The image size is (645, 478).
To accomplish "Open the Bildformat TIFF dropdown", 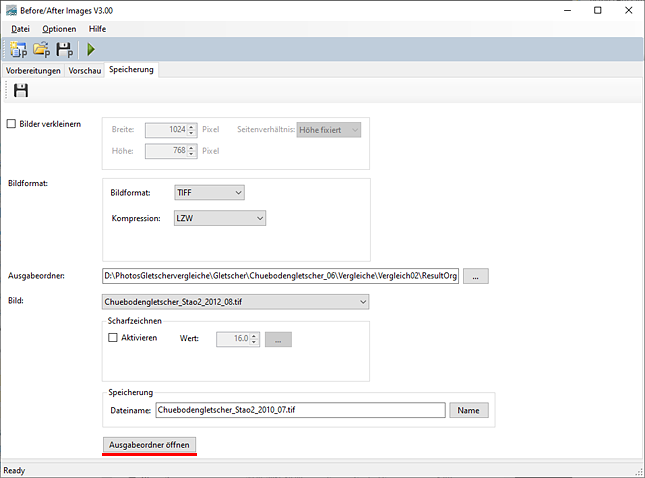I will [209, 193].
